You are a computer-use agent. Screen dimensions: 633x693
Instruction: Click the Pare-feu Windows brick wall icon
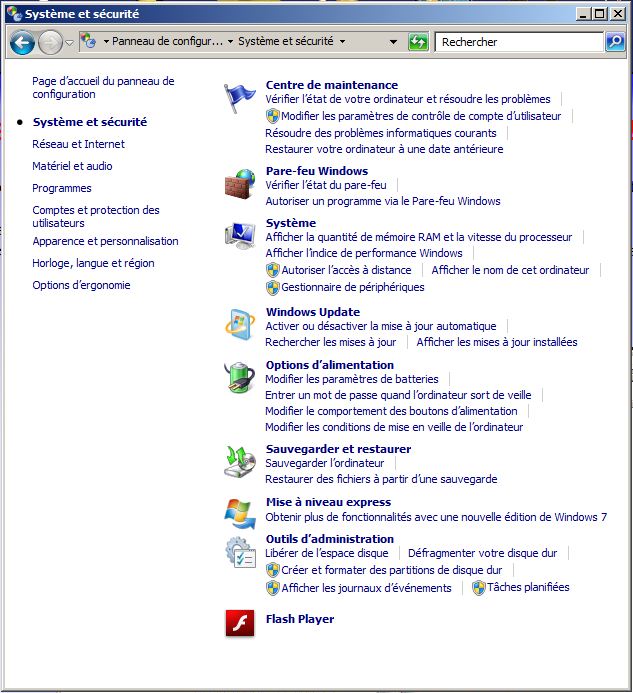[x=240, y=184]
